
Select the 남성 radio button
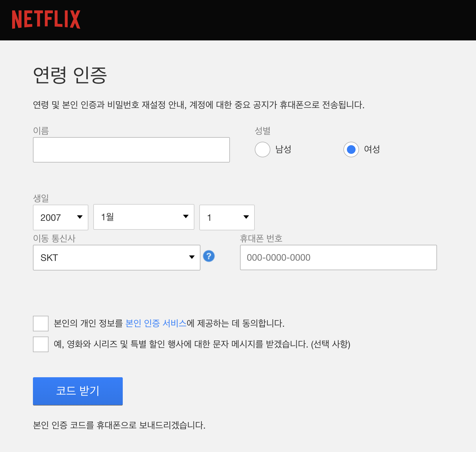(262, 150)
